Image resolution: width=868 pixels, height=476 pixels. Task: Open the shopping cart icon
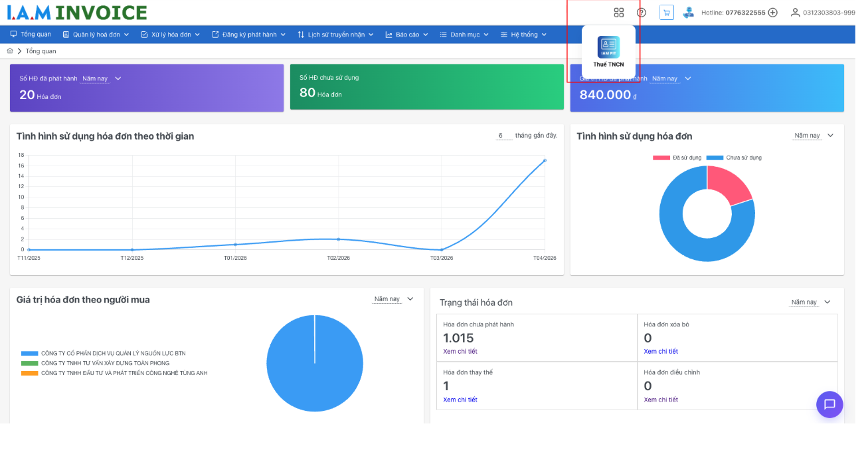(667, 13)
